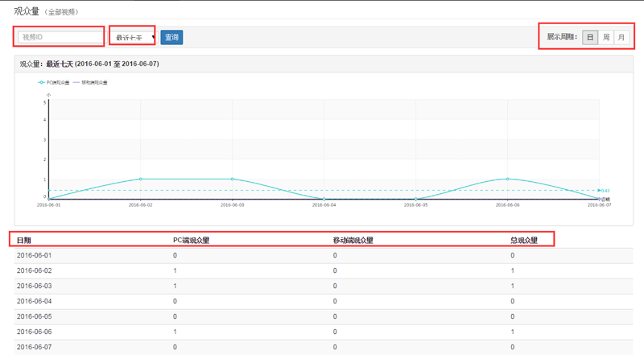The height and width of the screenshot is (363, 644).
Task: Click the 日期 column header
Action: click(x=24, y=240)
